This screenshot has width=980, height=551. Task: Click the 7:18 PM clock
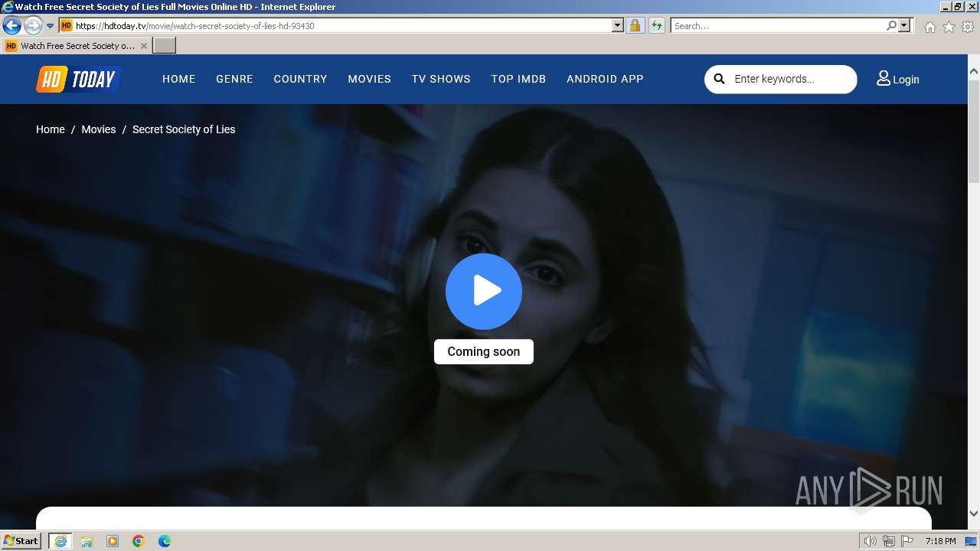(940, 541)
